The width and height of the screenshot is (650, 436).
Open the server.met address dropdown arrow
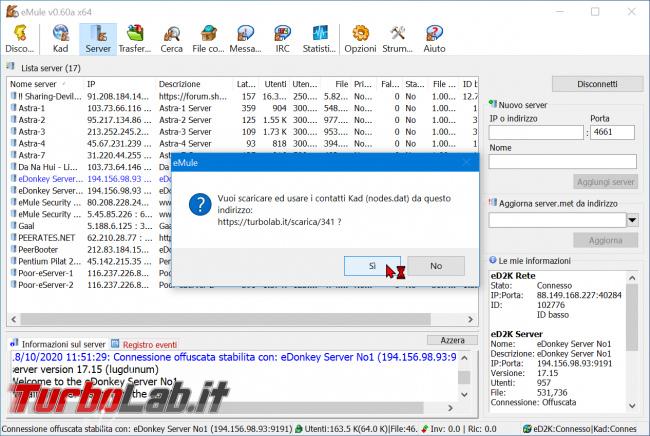point(632,220)
